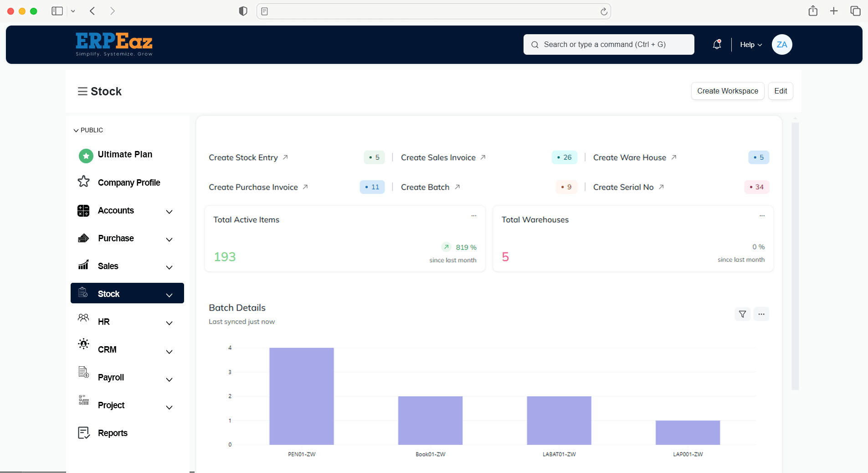
Task: Click the PEN01-ZW bar in the chart
Action: (301, 396)
